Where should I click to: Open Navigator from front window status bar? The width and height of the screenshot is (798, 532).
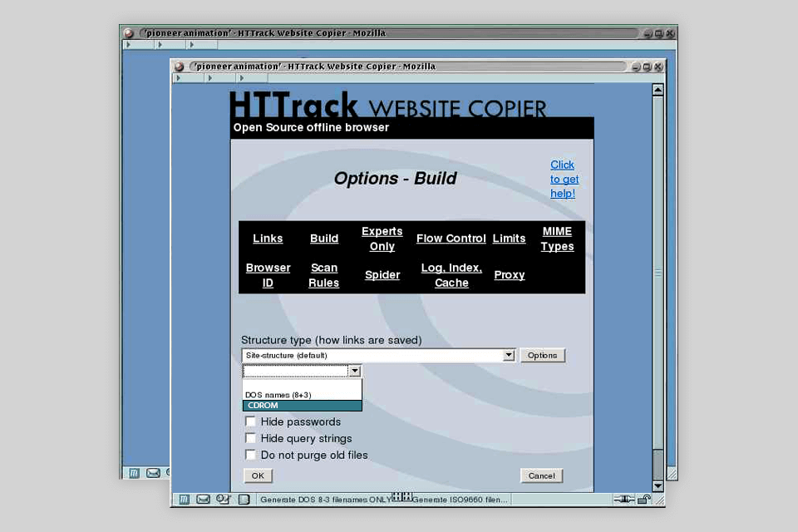(x=185, y=500)
